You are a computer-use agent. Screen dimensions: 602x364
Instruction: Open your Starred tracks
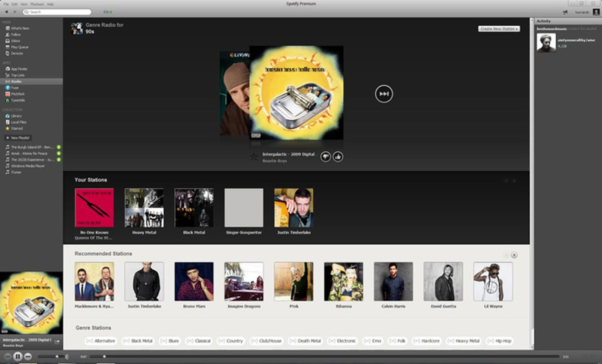point(17,128)
